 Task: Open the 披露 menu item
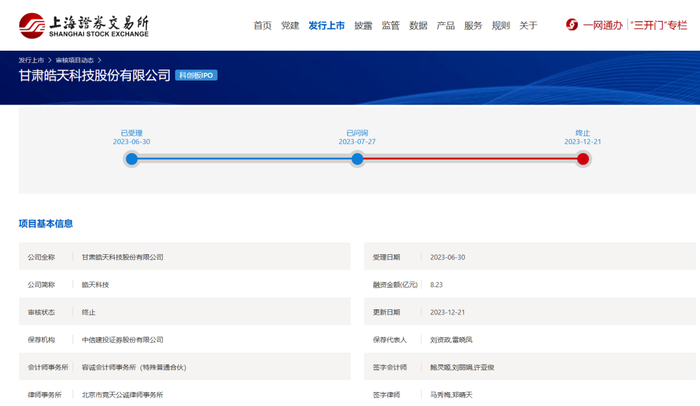click(363, 25)
